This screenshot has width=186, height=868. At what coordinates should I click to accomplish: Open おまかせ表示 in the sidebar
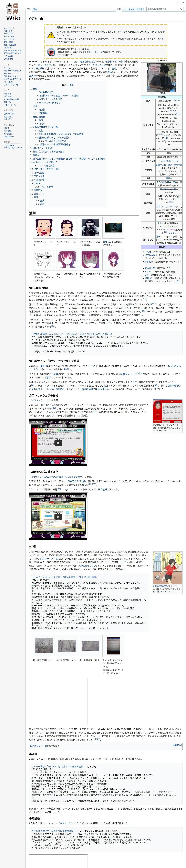[9, 36]
